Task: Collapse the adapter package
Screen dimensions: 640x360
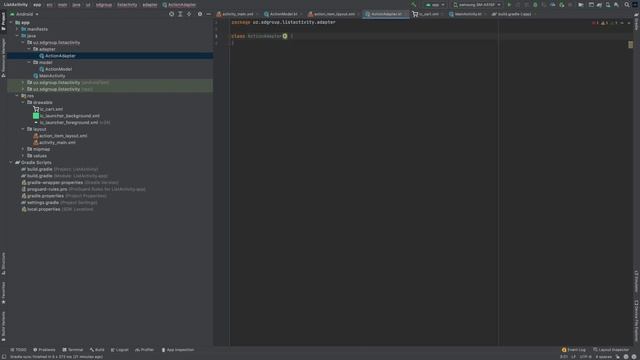Action: click(x=29, y=49)
